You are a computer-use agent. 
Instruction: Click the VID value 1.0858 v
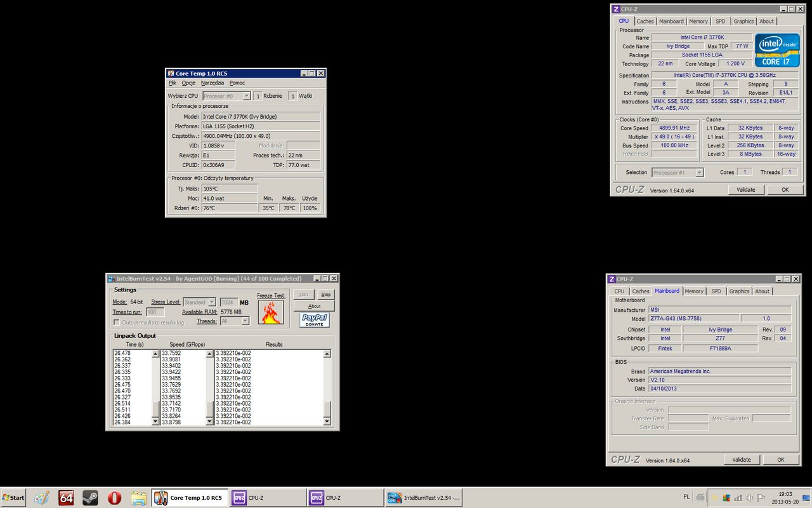coord(218,146)
